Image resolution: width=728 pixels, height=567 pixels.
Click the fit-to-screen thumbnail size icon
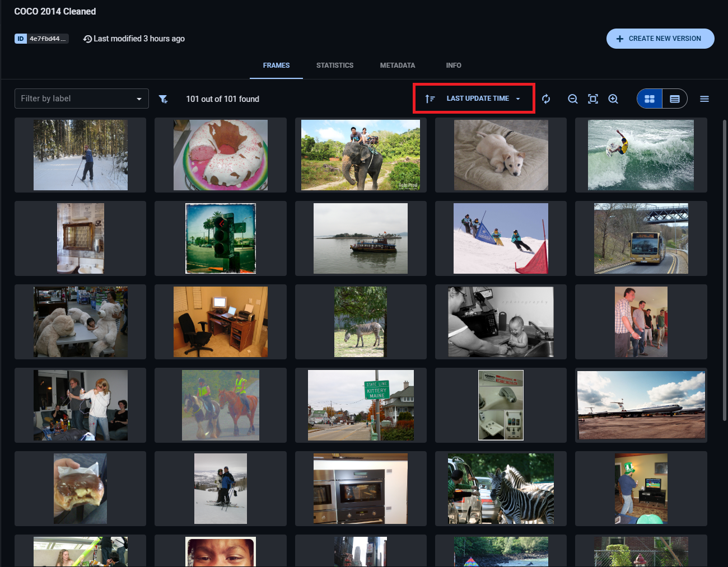[592, 99]
